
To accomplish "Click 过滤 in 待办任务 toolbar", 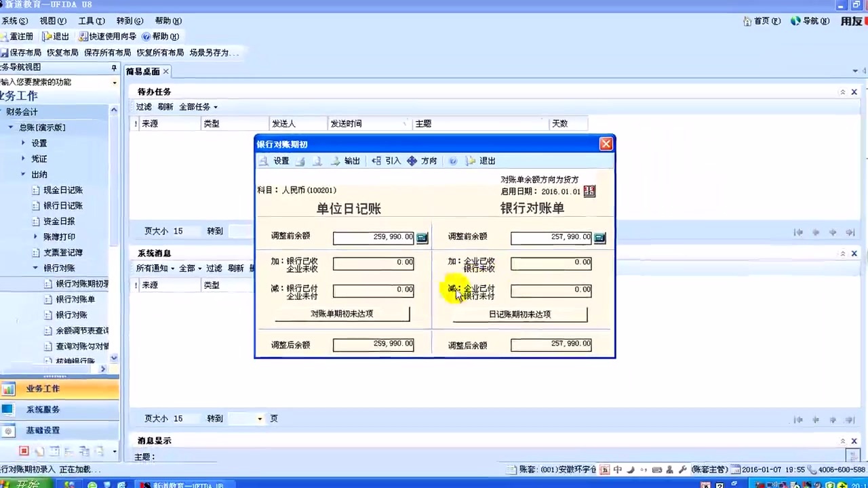I will point(144,107).
